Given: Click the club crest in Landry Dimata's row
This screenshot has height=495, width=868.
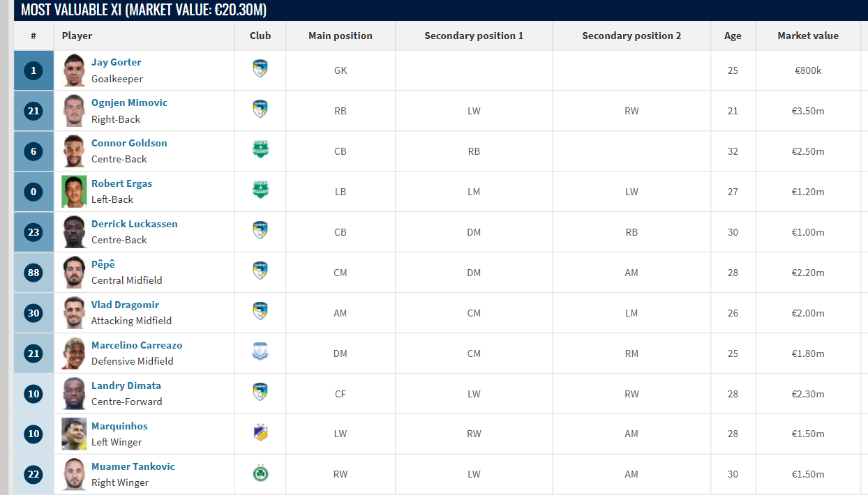Looking at the screenshot, I should pos(260,393).
